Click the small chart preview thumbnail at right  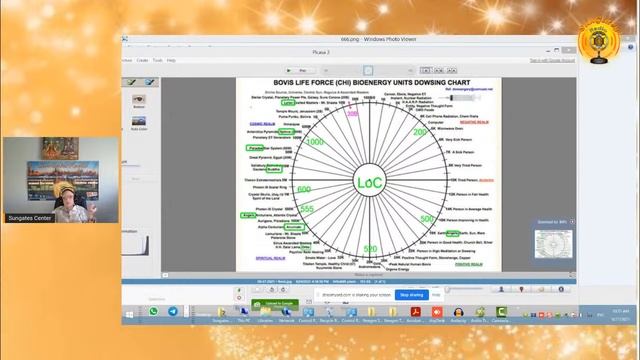pos(553,244)
